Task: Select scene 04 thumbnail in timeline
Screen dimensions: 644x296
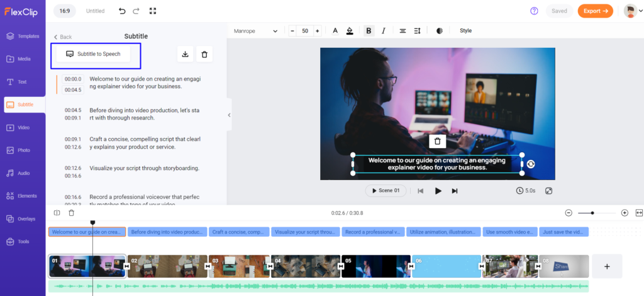Action: 304,266
